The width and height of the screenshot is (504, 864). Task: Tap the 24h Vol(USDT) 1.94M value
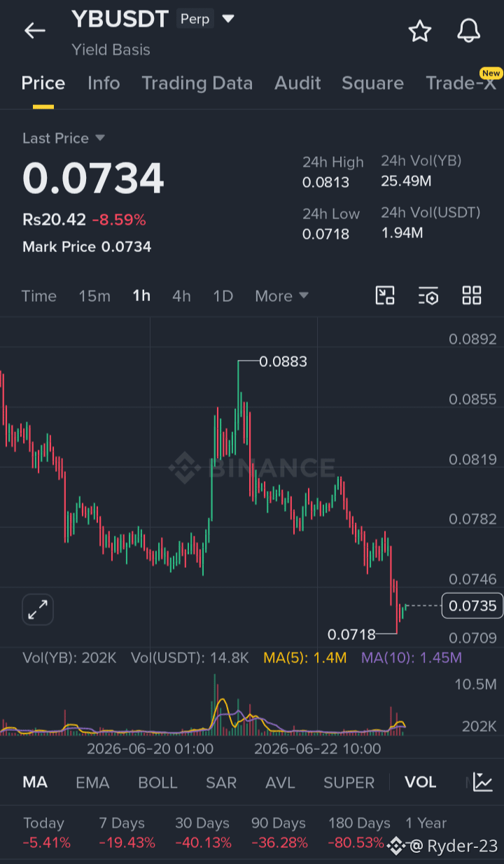[x=402, y=233]
